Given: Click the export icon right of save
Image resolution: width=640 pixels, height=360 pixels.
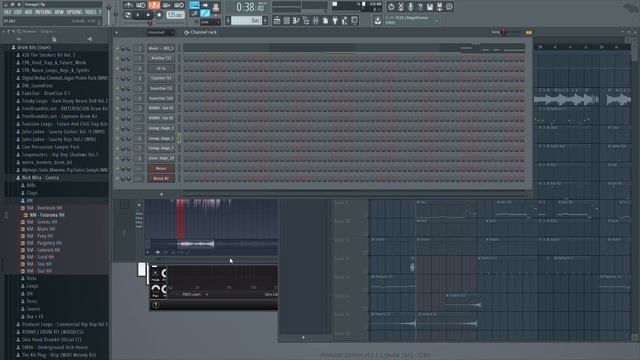Looking at the screenshot, I should click(x=440, y=7).
